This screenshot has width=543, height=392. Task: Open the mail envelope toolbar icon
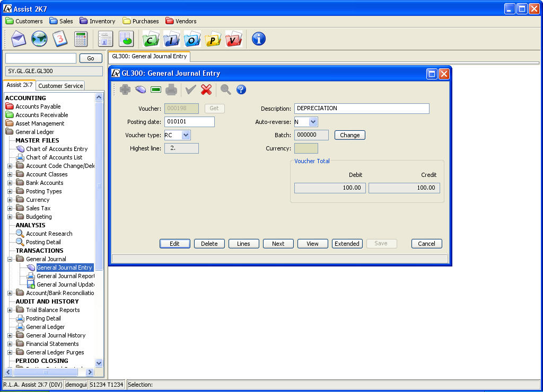[x=19, y=39]
